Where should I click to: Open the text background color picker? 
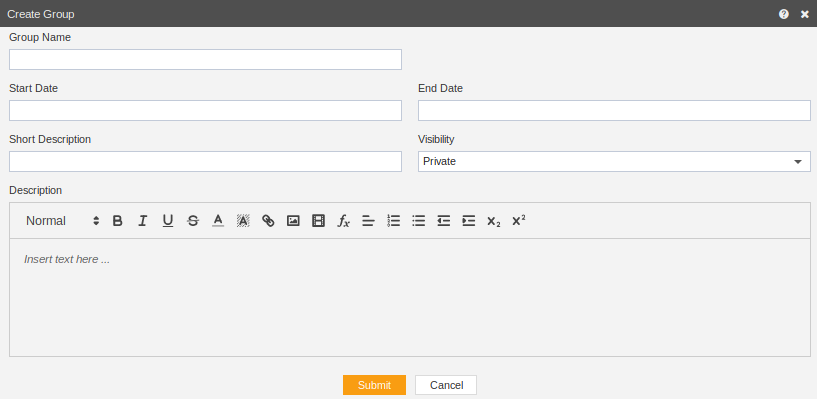pyautogui.click(x=243, y=221)
